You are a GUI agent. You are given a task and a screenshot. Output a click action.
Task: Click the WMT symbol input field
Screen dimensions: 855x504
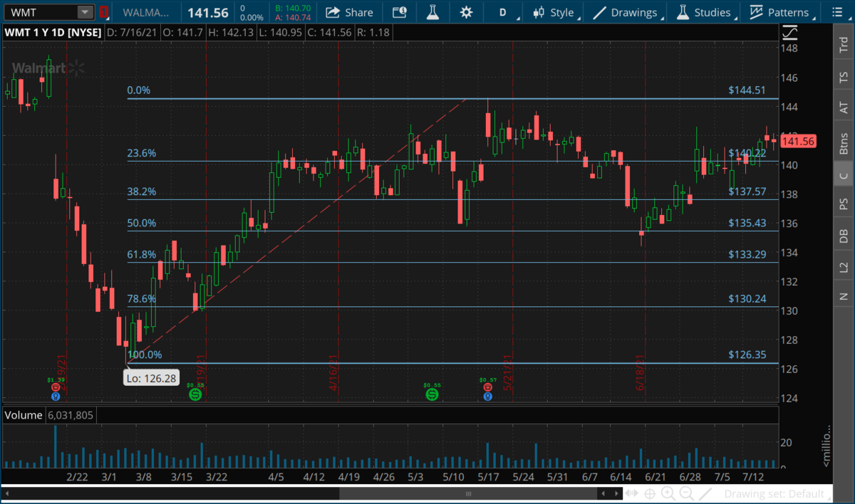41,12
